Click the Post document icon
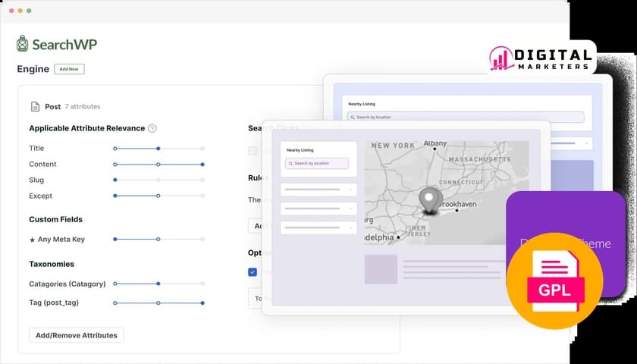Image resolution: width=637 pixels, height=364 pixels. [35, 107]
